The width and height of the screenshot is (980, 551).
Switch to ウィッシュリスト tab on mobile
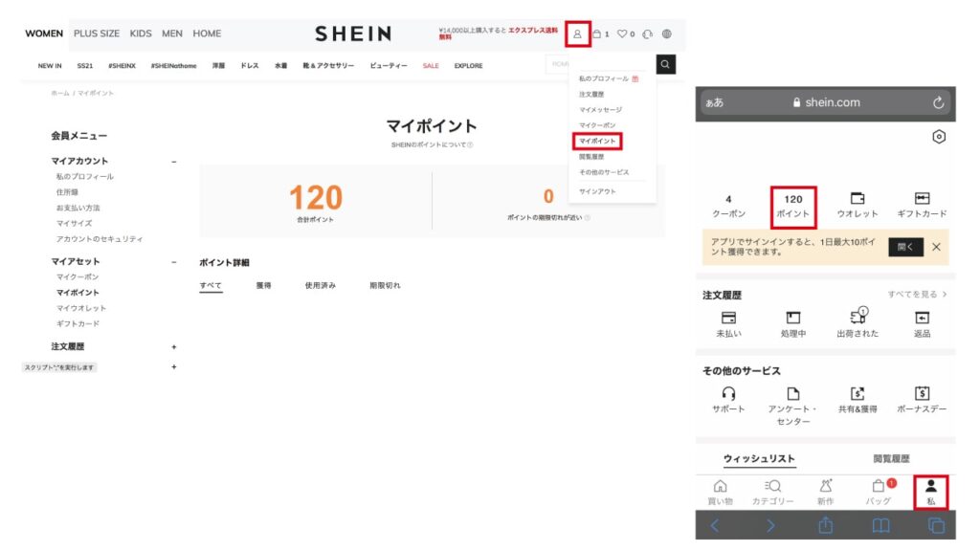click(759, 458)
